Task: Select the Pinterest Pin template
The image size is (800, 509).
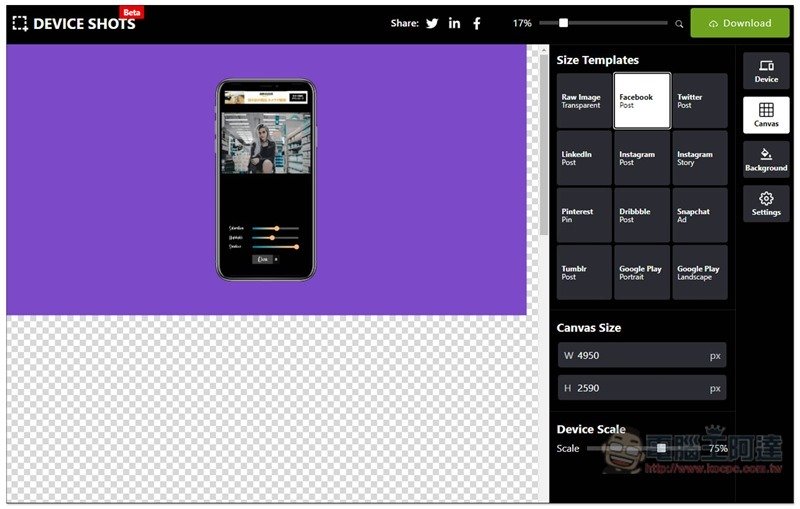Action: (584, 215)
